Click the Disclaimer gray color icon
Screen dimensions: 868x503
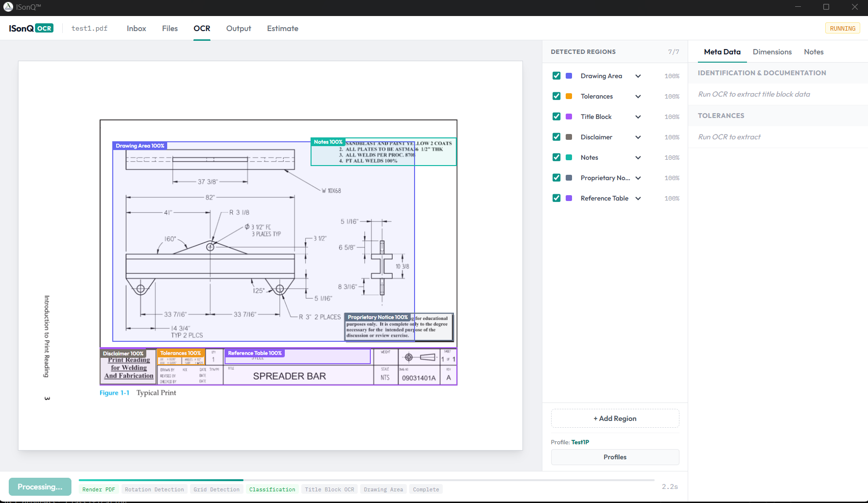click(569, 137)
